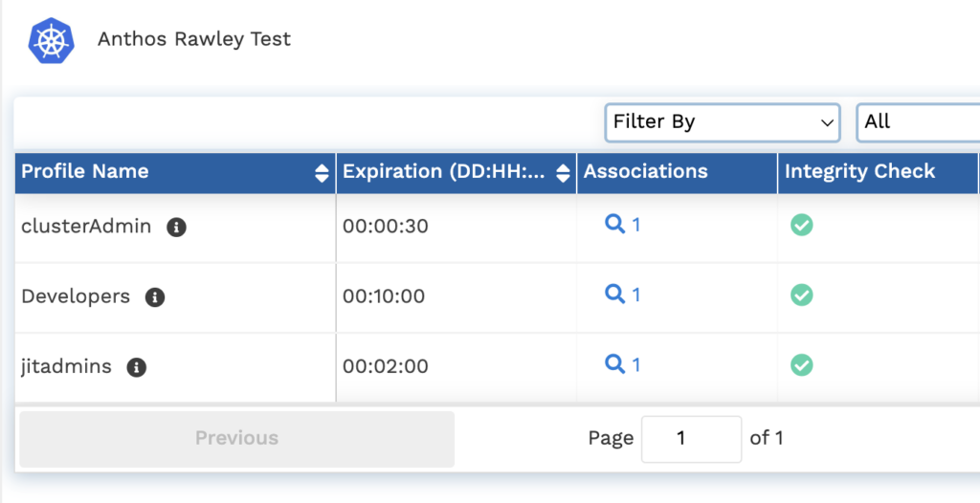Select the Developers expiration cell 00:10:00
Screen dimensions: 980x503
coord(384,296)
